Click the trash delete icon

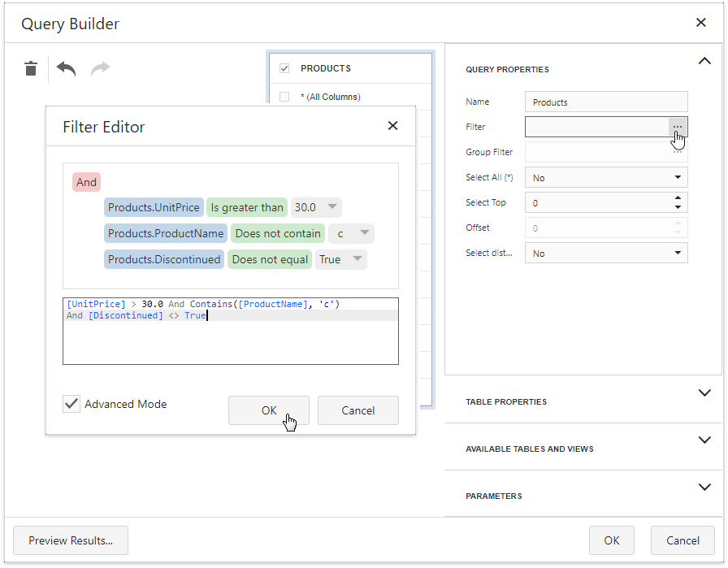tap(31, 69)
